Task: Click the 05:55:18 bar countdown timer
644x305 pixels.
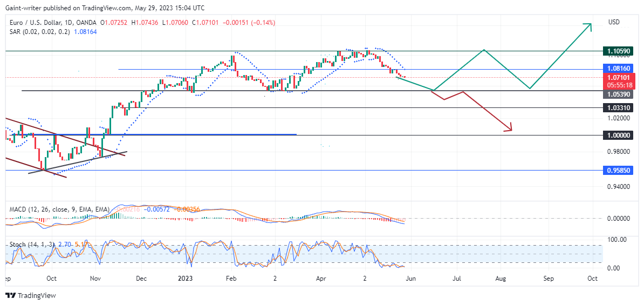Action: click(619, 85)
